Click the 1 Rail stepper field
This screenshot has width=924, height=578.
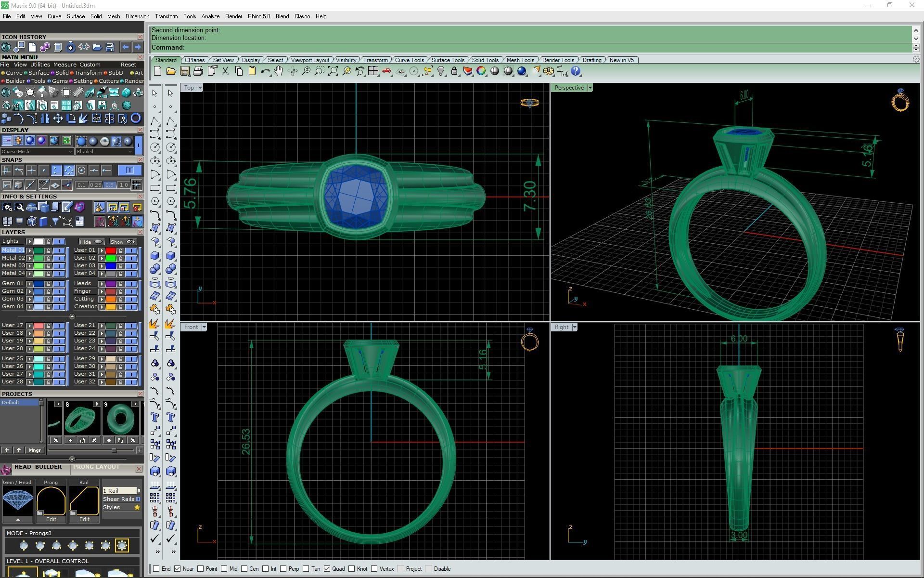tap(121, 490)
